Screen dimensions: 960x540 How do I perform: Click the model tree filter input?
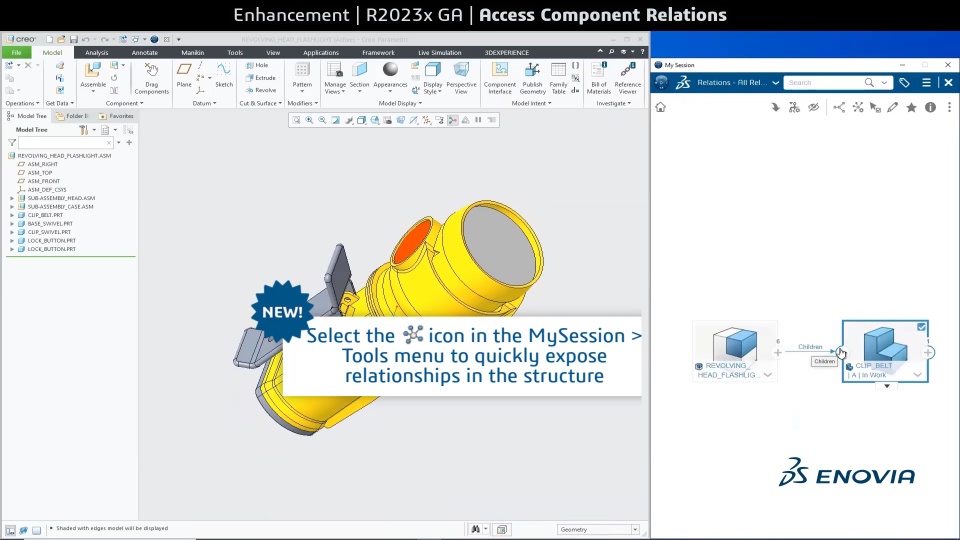pyautogui.click(x=66, y=143)
